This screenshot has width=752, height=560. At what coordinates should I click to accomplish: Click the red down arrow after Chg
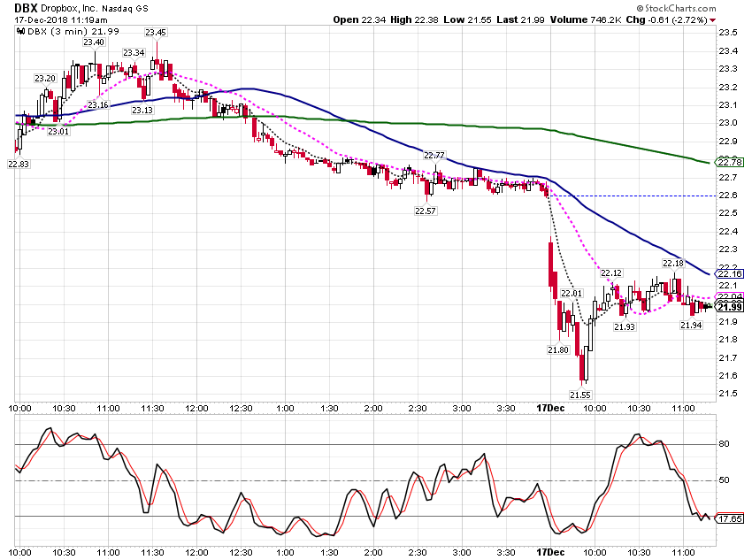click(x=713, y=20)
